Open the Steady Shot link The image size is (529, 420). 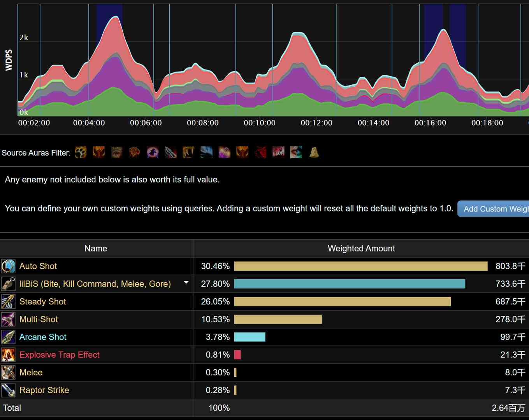pos(43,301)
